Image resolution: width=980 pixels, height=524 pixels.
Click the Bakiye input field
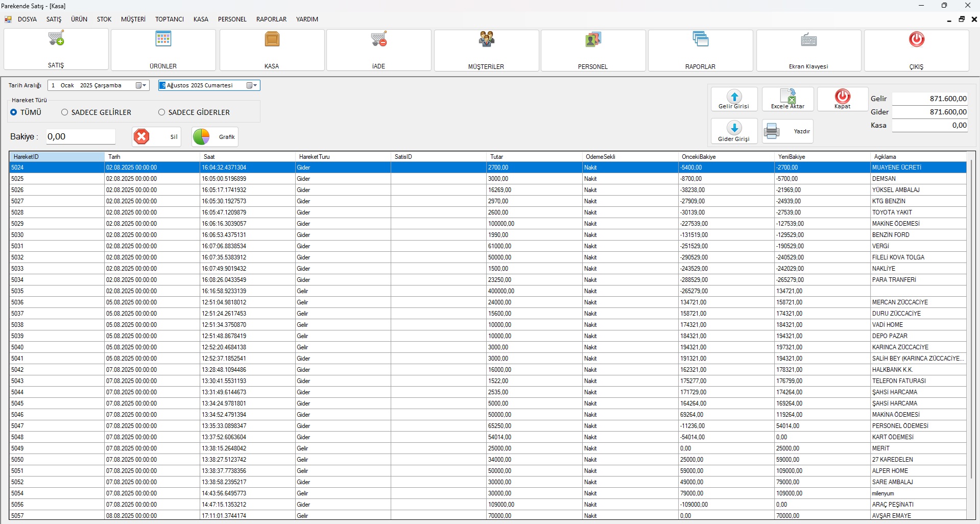pos(81,137)
